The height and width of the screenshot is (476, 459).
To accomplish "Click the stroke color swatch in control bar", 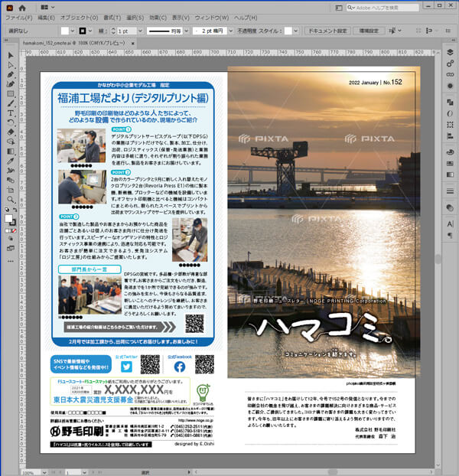I will (83, 31).
